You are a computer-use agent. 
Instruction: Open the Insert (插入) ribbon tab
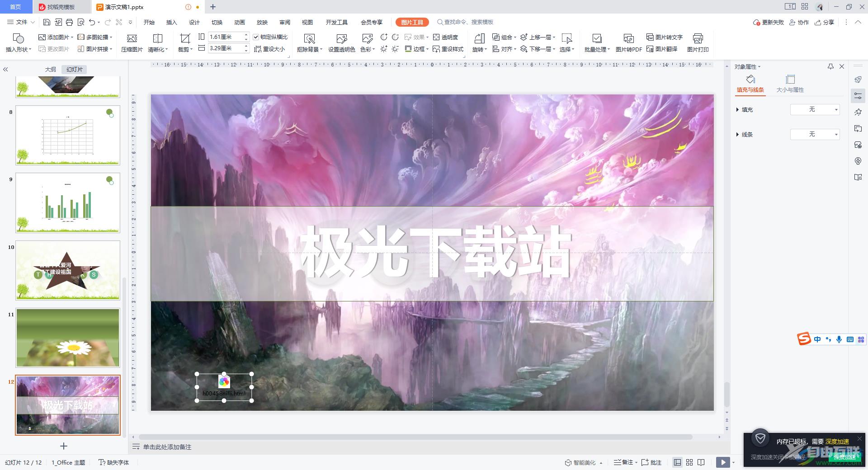[171, 22]
